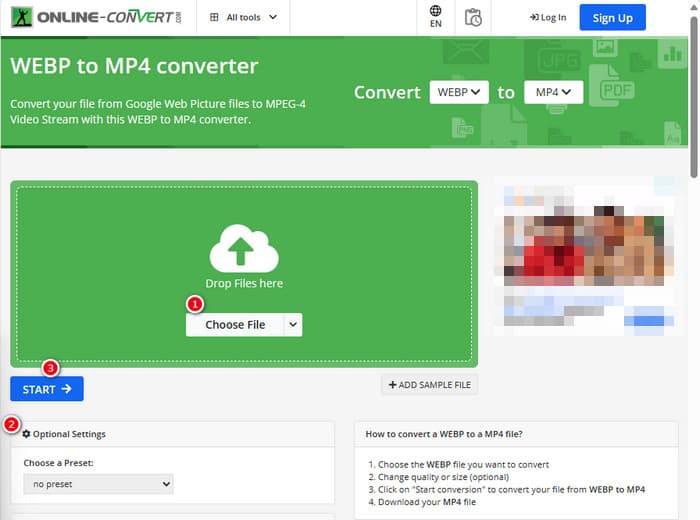This screenshot has height=520, width=700.
Task: Click the red step 1 badge
Action: click(x=196, y=302)
